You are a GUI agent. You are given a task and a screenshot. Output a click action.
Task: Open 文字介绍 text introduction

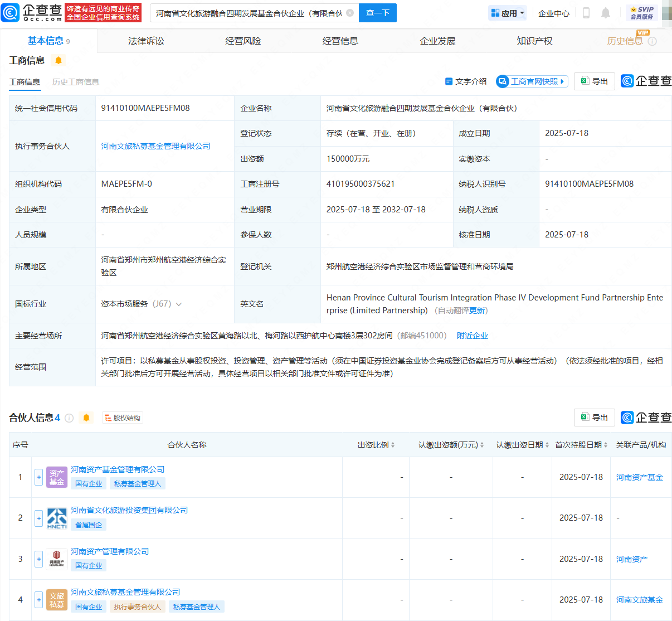[466, 81]
